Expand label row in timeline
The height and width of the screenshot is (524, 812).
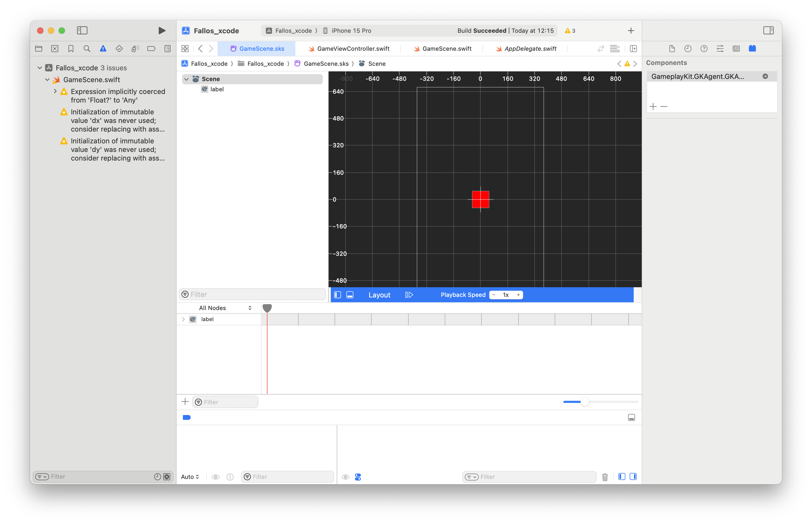[x=183, y=319]
